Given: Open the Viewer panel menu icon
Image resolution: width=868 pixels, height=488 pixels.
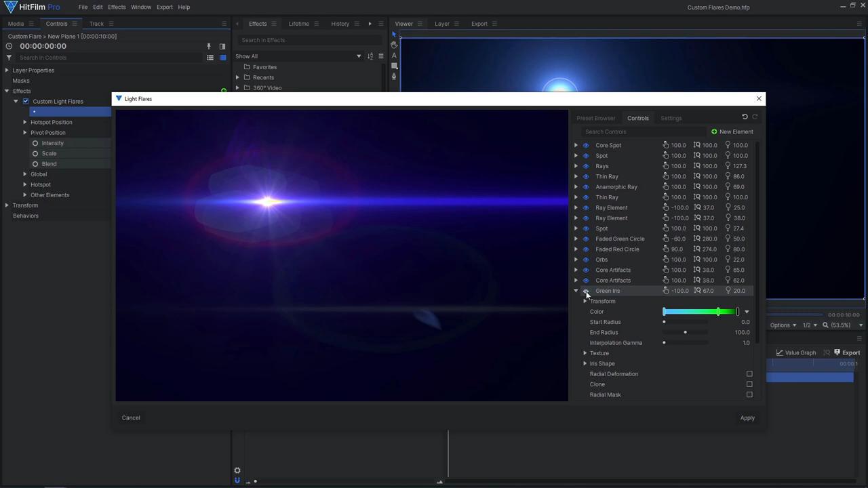Looking at the screenshot, I should tap(420, 24).
